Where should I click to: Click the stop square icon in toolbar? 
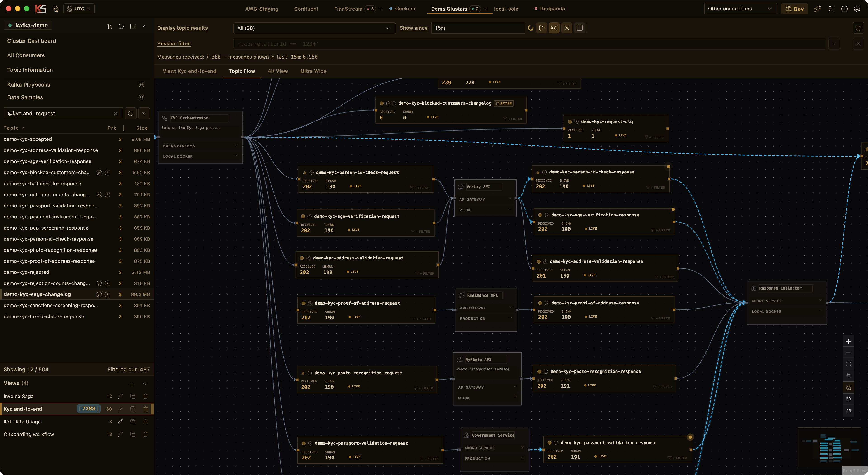point(580,28)
